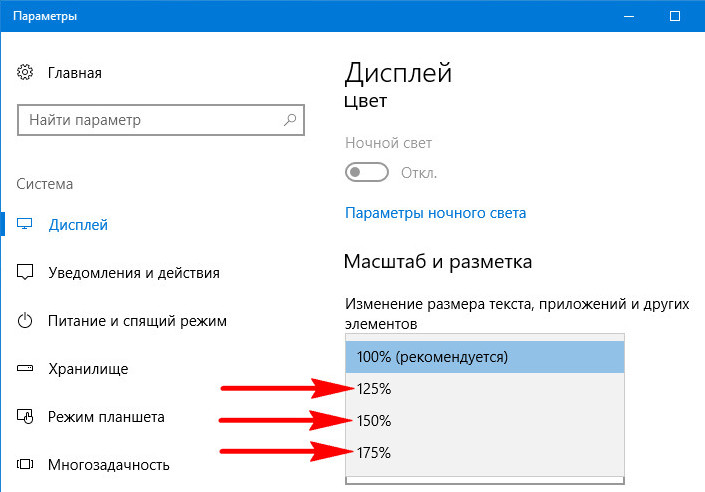Click the Главная home label

tap(75, 73)
